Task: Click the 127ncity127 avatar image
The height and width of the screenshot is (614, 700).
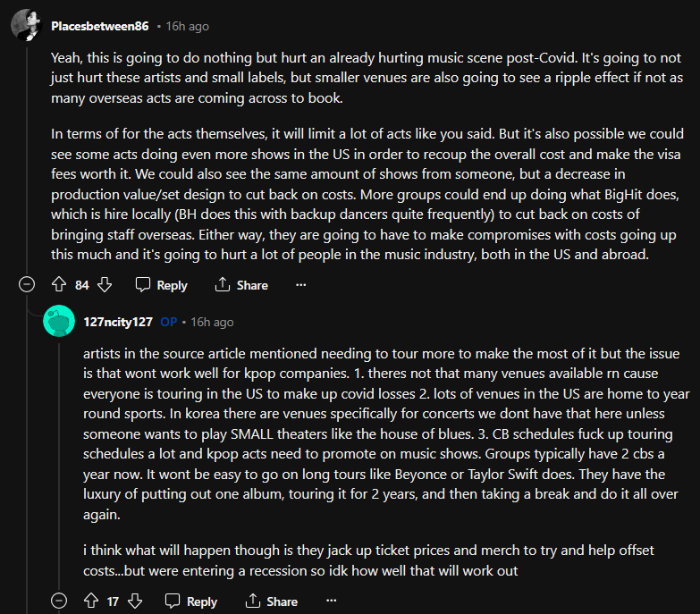Action: coord(58,321)
